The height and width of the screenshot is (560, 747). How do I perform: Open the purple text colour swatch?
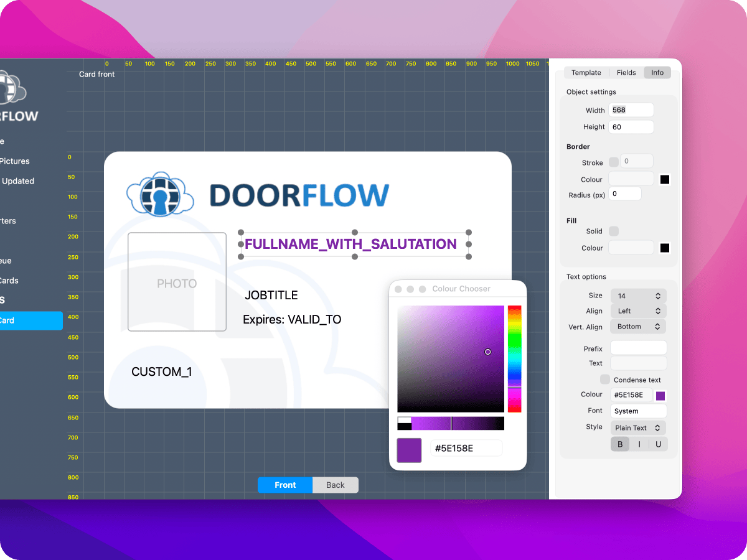coord(660,396)
